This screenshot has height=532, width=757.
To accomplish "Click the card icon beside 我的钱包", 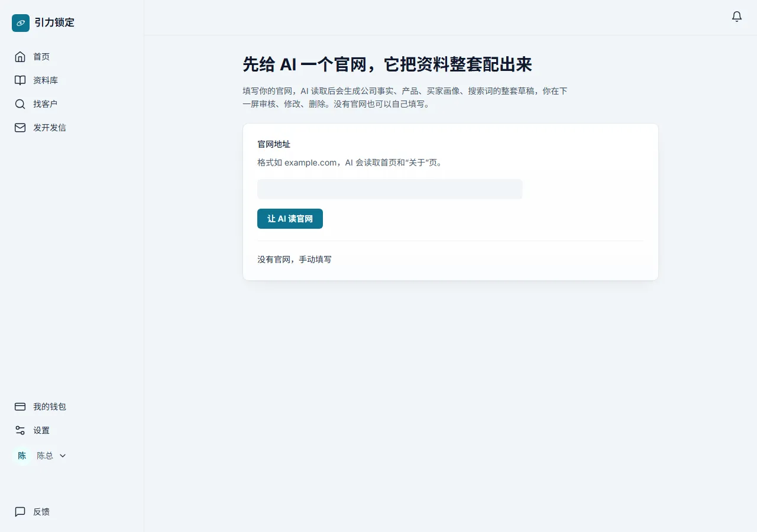I will point(20,407).
